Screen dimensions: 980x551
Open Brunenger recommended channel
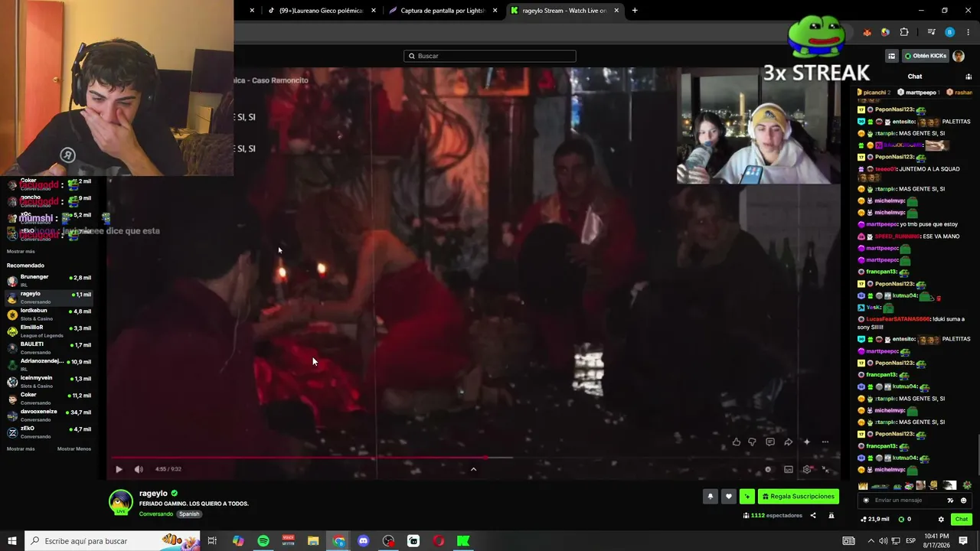pyautogui.click(x=49, y=281)
